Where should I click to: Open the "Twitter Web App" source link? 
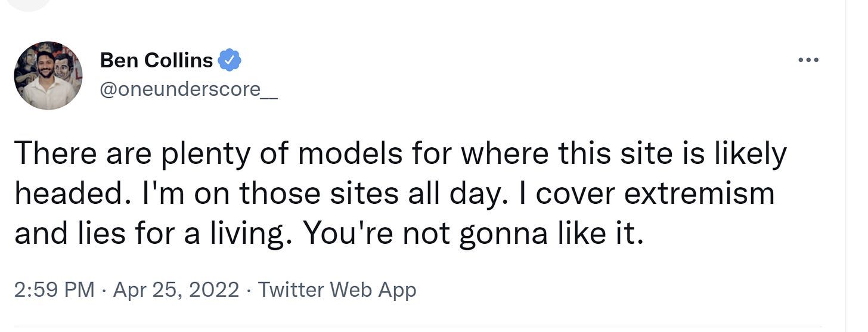point(337,290)
